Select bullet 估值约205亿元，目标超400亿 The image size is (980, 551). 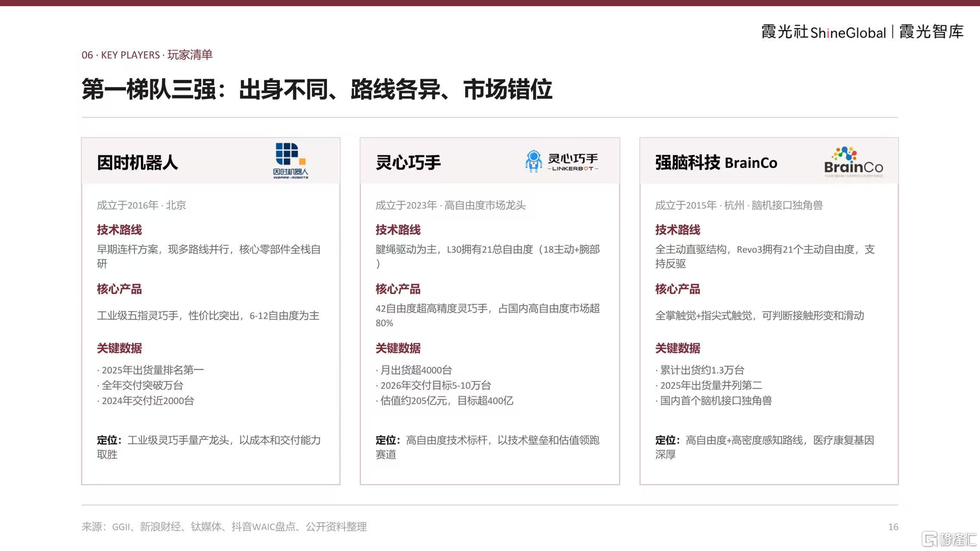[445, 401]
